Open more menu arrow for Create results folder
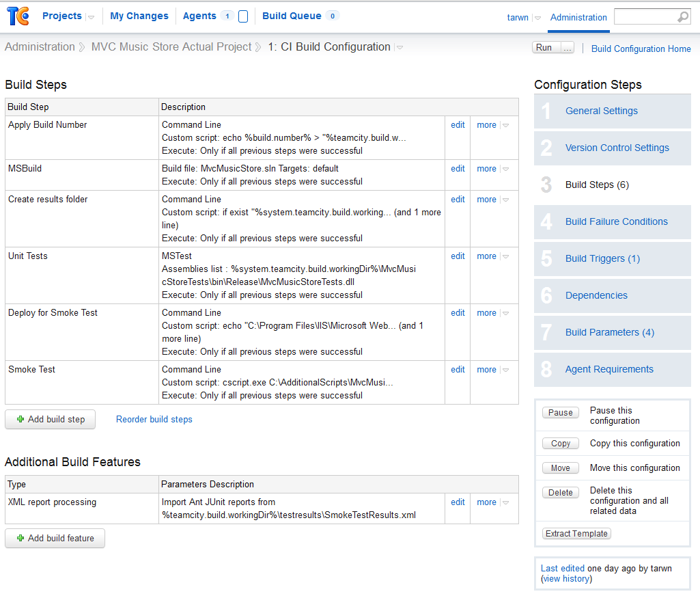The height and width of the screenshot is (596, 700). point(506,200)
